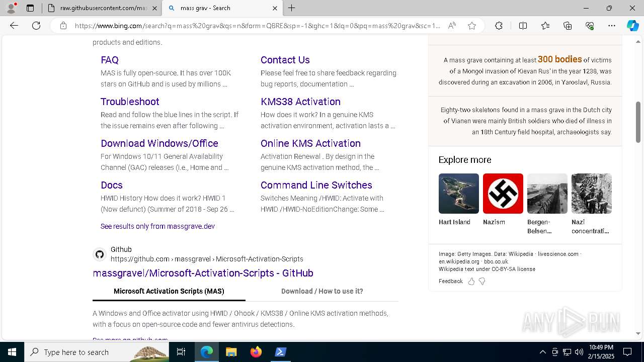Screen dimensions: 644x362
Task: Open the KMS38 Activation link
Action: pos(300,102)
